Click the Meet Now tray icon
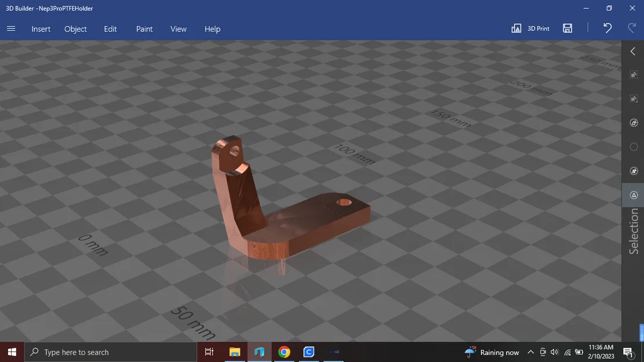 543,352
